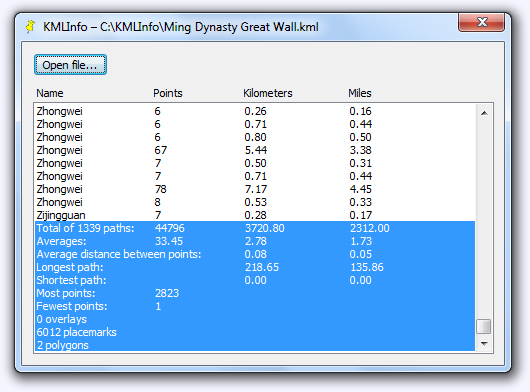Click the Miles column header
This screenshot has width=530, height=392.
(360, 93)
